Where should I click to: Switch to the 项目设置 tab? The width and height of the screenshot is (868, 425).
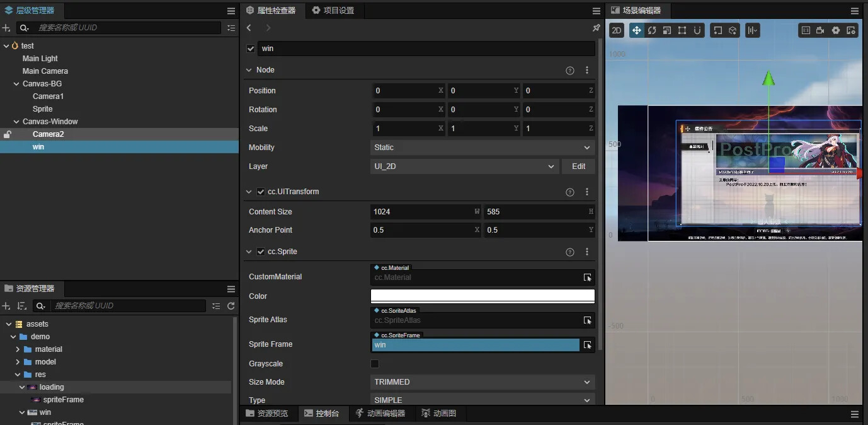coord(333,11)
